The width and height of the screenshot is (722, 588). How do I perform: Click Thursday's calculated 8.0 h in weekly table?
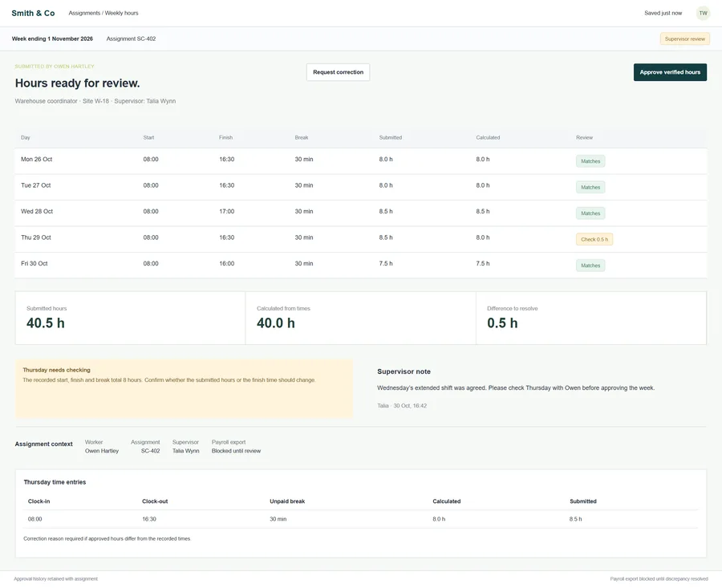tap(483, 237)
